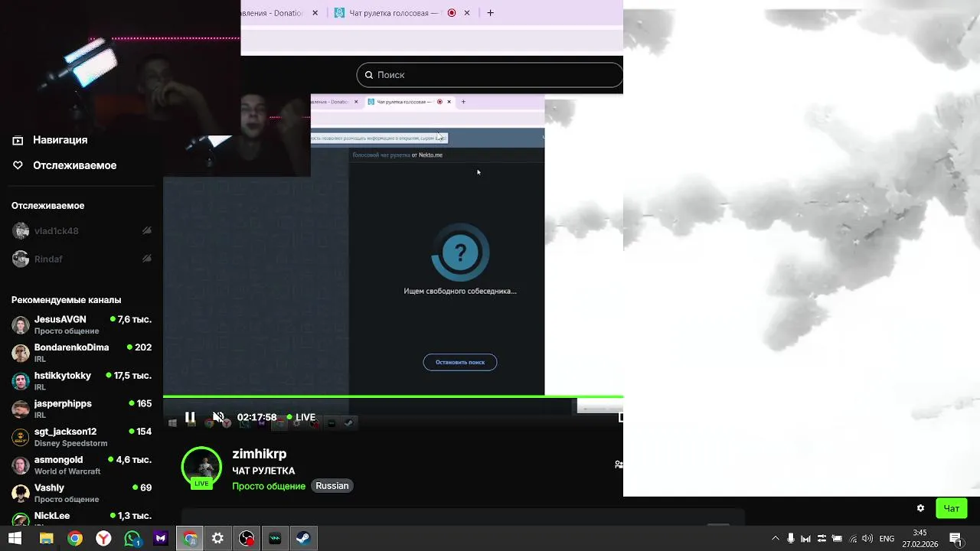Switch to OBS Studio on taskbar

tap(247, 539)
